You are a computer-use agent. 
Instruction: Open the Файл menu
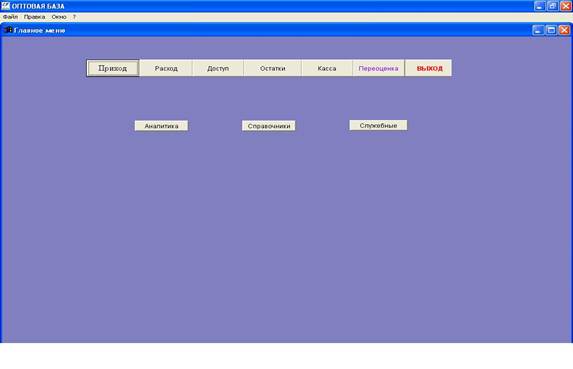click(x=10, y=17)
